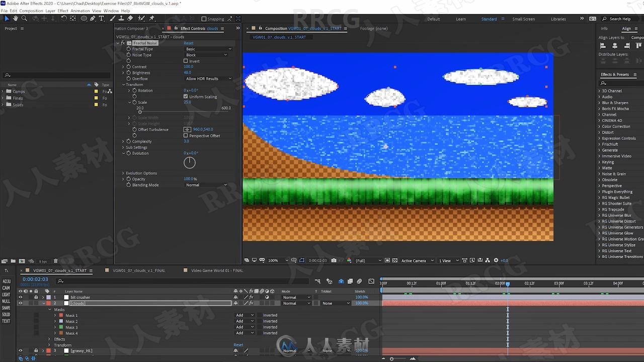Open the Animation menu
Image resolution: width=644 pixels, height=362 pixels.
coord(80,11)
